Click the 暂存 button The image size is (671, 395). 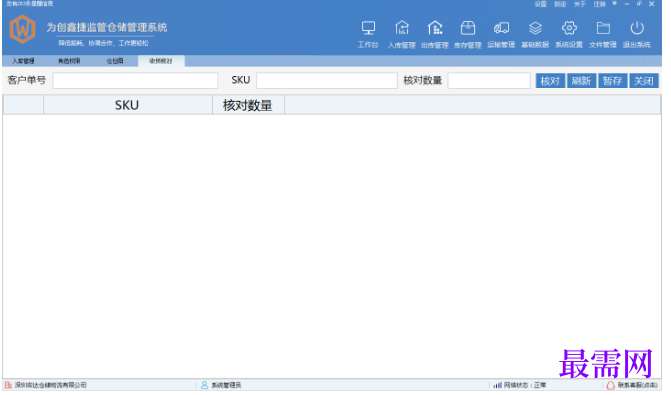612,80
